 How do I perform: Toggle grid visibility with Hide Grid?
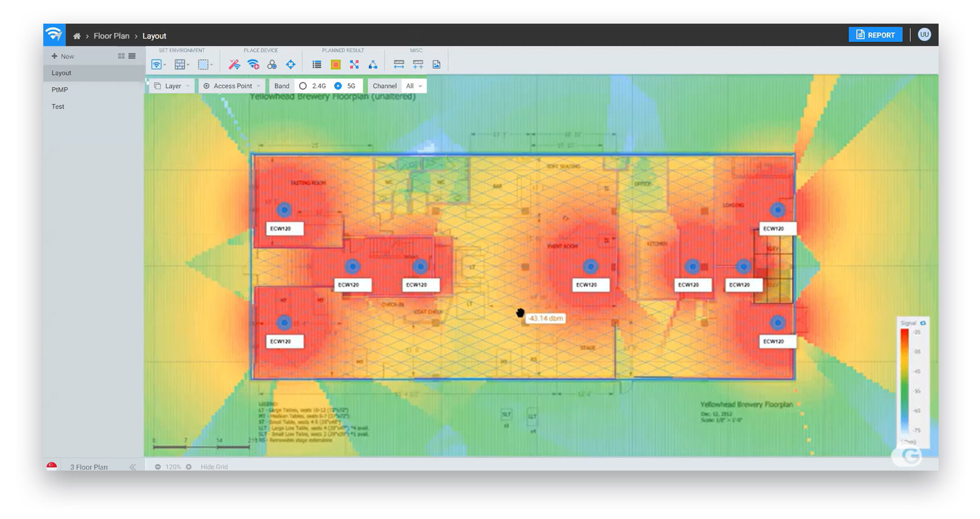tap(214, 467)
